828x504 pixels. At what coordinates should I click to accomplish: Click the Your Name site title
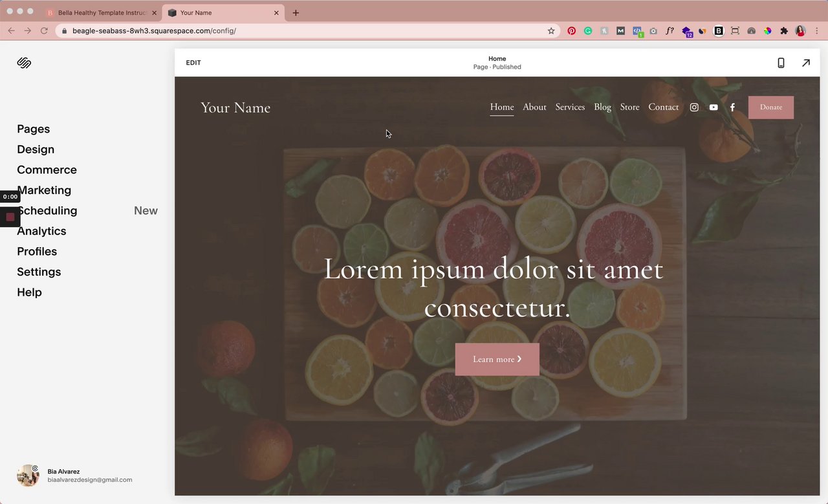point(235,107)
